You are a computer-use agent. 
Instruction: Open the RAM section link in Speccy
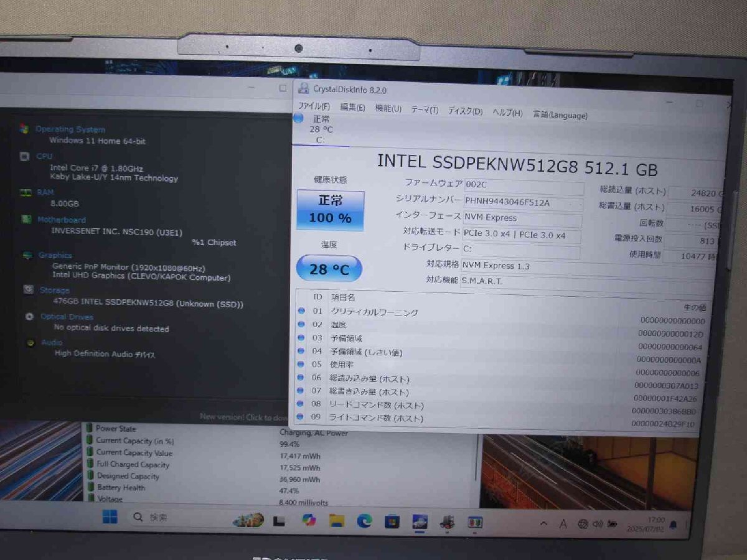(x=45, y=193)
